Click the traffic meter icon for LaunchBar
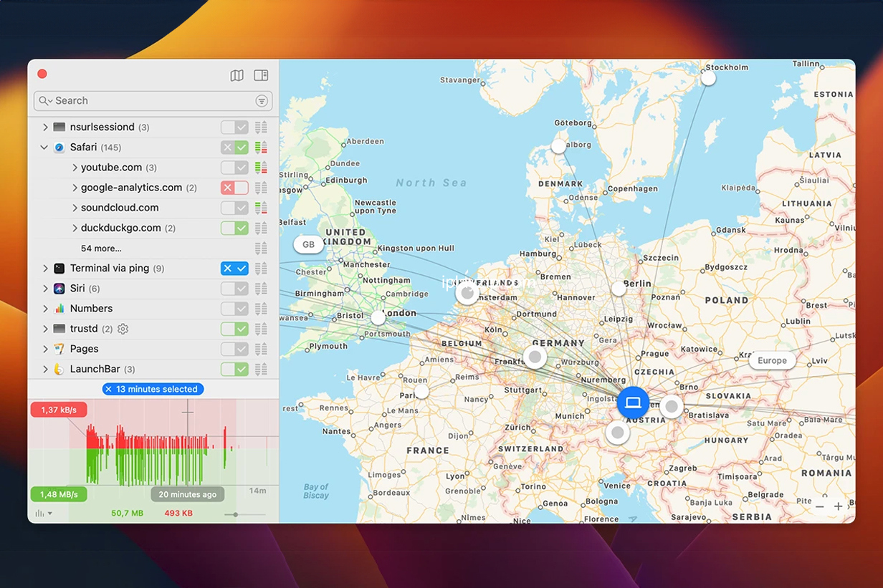883x588 pixels. point(261,370)
